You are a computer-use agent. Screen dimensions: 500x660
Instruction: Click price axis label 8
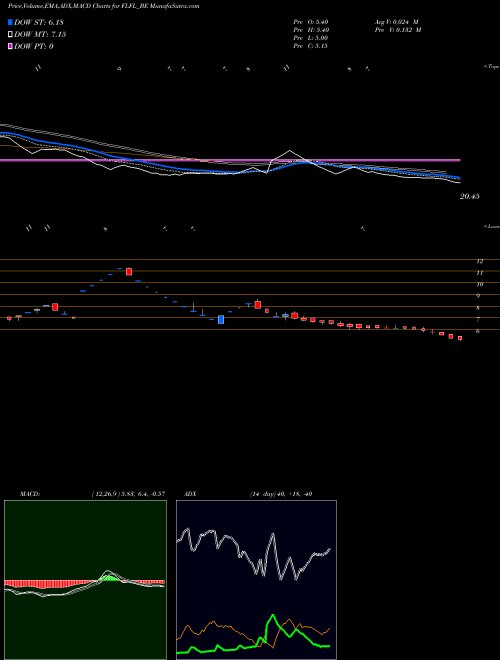478,308
